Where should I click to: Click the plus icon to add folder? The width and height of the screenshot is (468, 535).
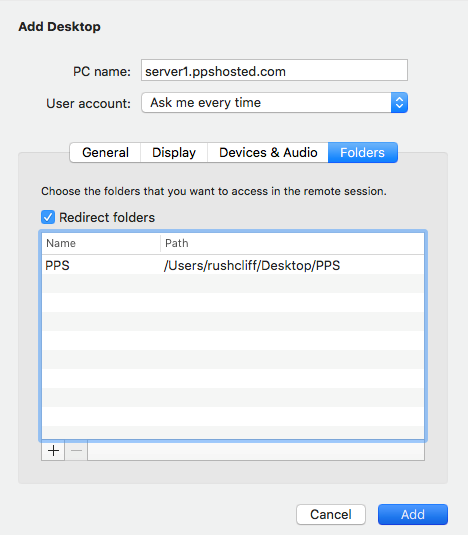53,451
